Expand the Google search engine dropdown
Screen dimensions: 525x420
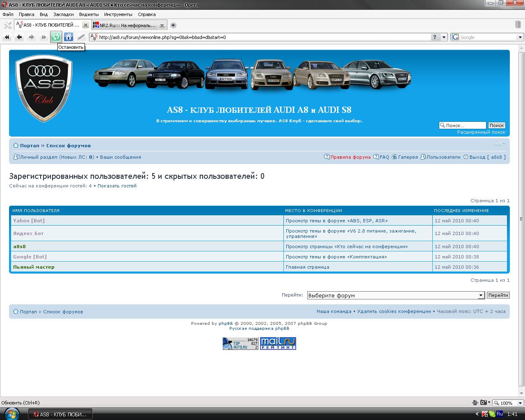tap(520, 37)
